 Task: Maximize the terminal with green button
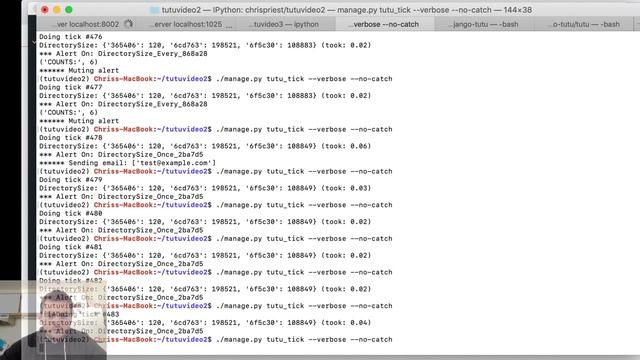[69, 9]
